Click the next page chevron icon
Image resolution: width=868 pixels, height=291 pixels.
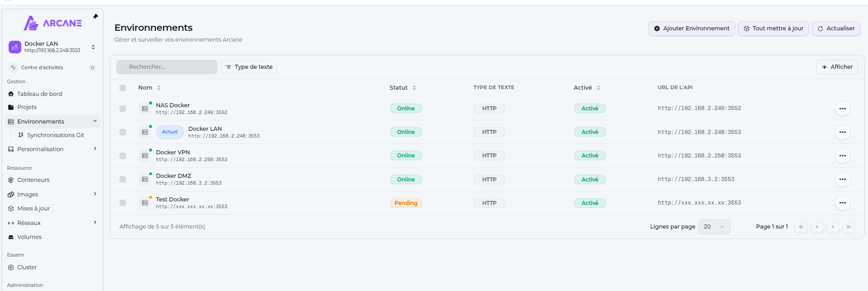(x=833, y=227)
